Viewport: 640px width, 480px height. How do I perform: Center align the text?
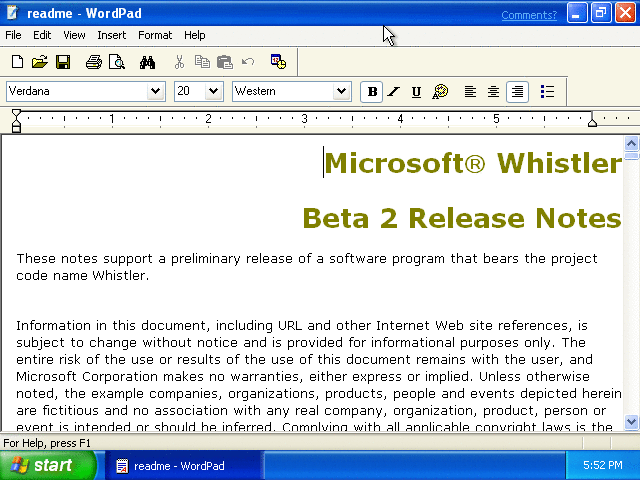click(x=493, y=91)
